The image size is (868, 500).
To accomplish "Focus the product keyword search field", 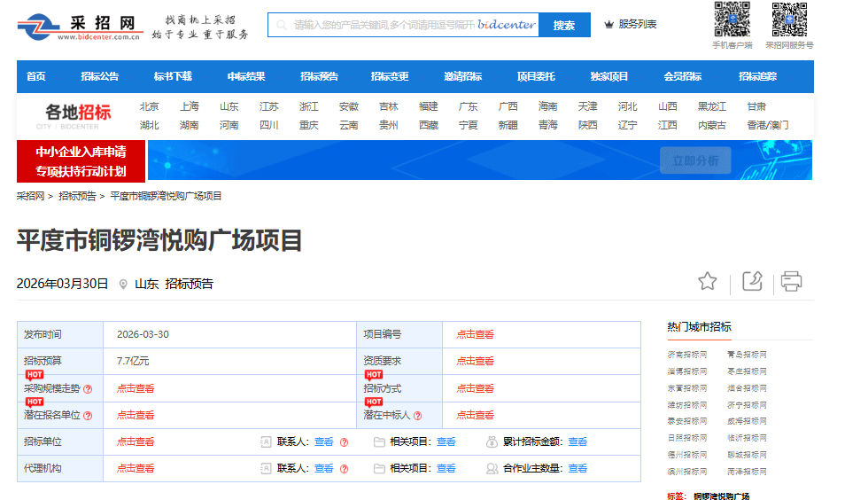I will click(x=403, y=25).
